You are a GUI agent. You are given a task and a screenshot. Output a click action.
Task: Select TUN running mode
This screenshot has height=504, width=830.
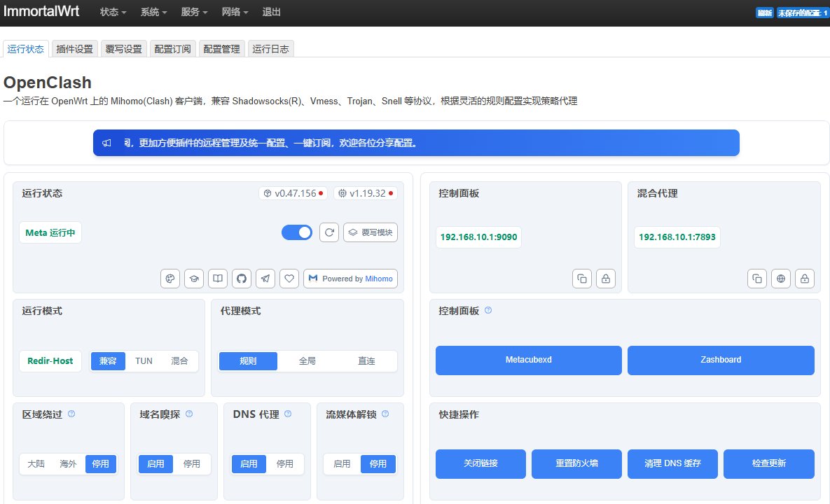coord(144,360)
